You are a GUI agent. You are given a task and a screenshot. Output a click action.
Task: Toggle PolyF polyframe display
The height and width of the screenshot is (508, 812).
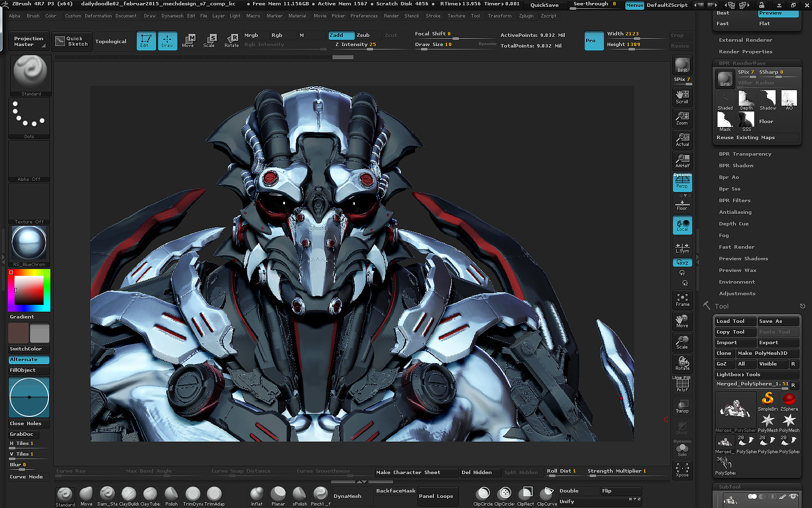(682, 384)
